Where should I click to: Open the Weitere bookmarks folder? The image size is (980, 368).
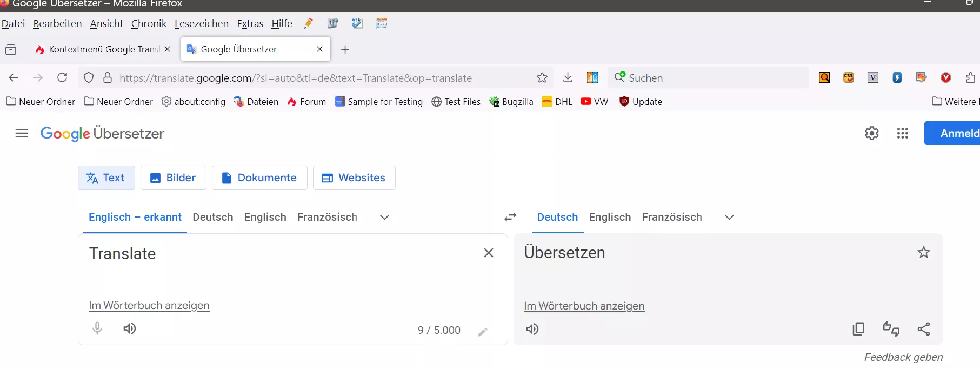[x=955, y=102]
